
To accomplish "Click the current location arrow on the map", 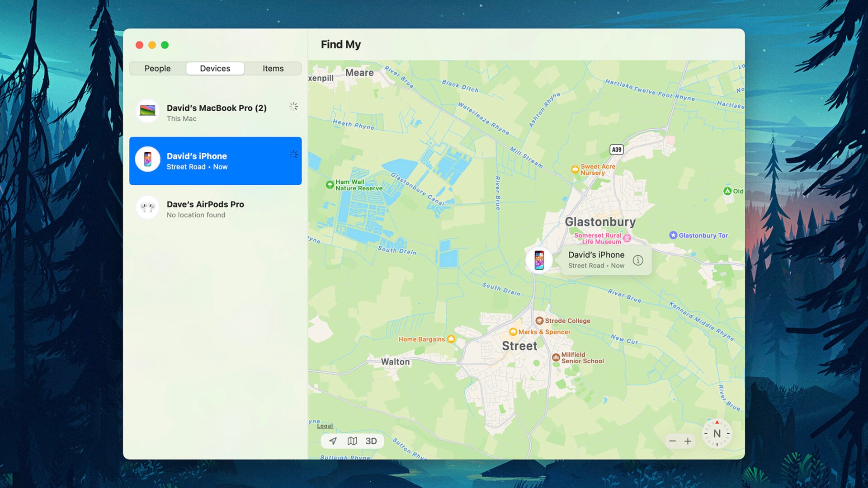I will point(333,441).
